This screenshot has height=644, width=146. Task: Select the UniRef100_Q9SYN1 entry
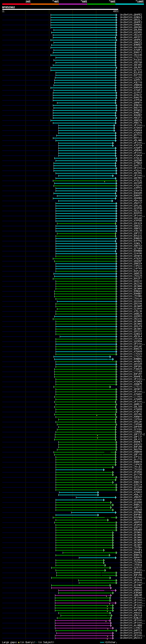coord(131,414)
